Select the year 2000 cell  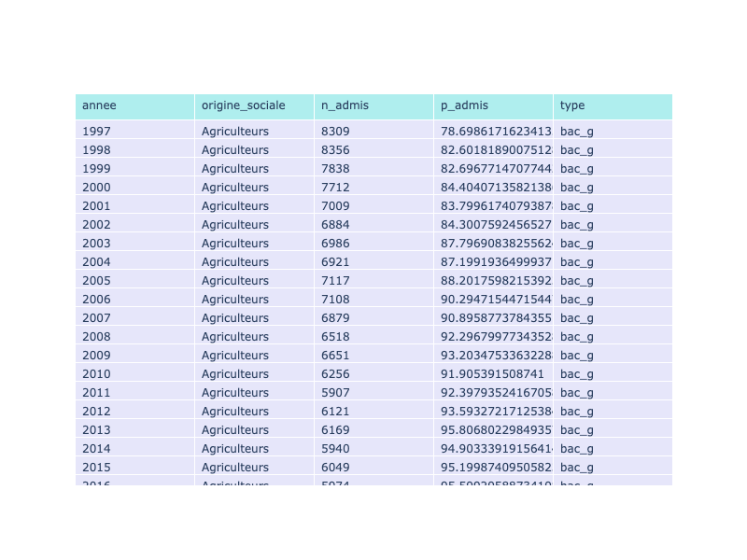pyautogui.click(x=96, y=188)
